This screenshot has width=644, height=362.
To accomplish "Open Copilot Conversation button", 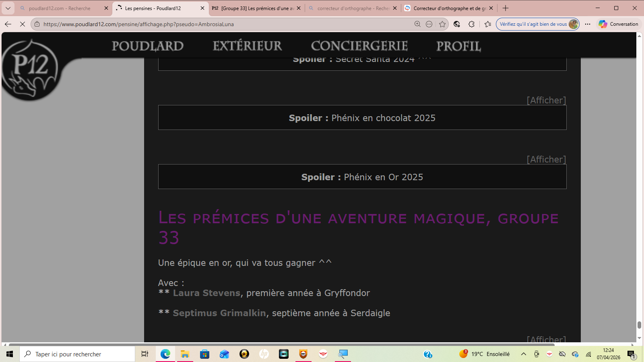I will point(618,24).
